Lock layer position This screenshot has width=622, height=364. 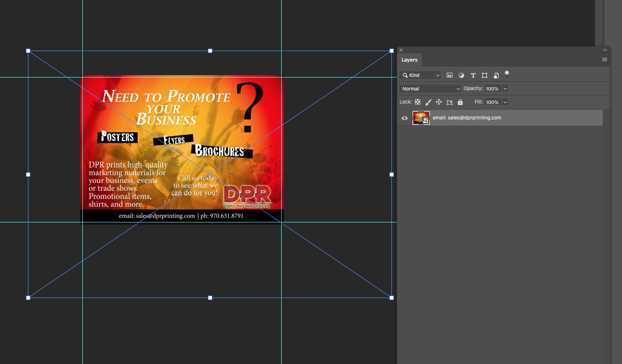439,102
